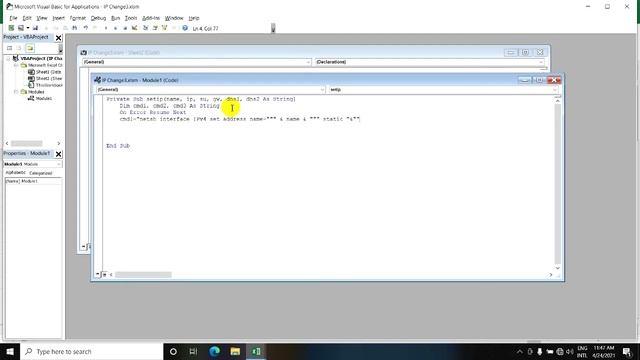Open the Run menu
The height and width of the screenshot is (360, 640).
click(x=116, y=18)
